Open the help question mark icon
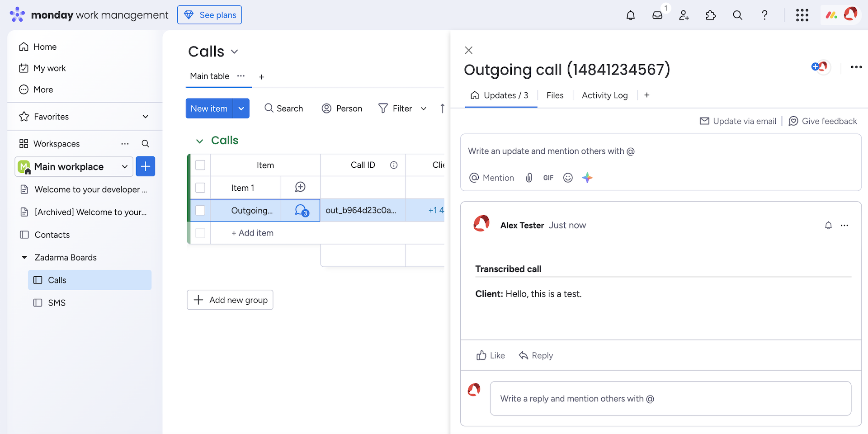Image resolution: width=868 pixels, height=434 pixels. pos(764,15)
